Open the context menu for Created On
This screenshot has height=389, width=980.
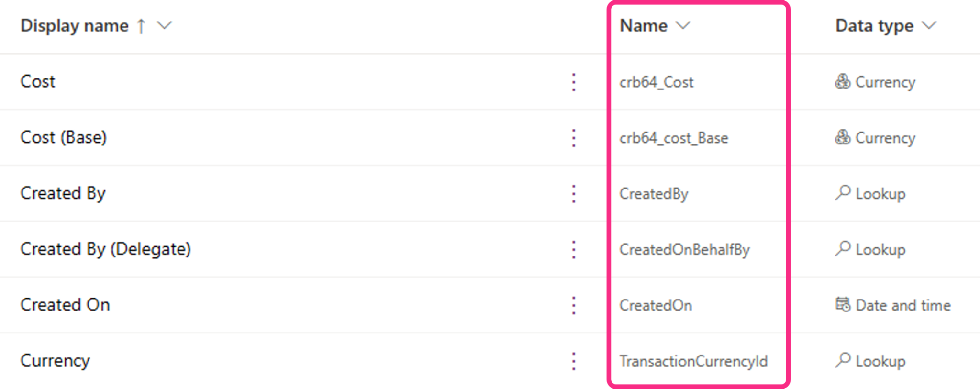pyautogui.click(x=573, y=305)
